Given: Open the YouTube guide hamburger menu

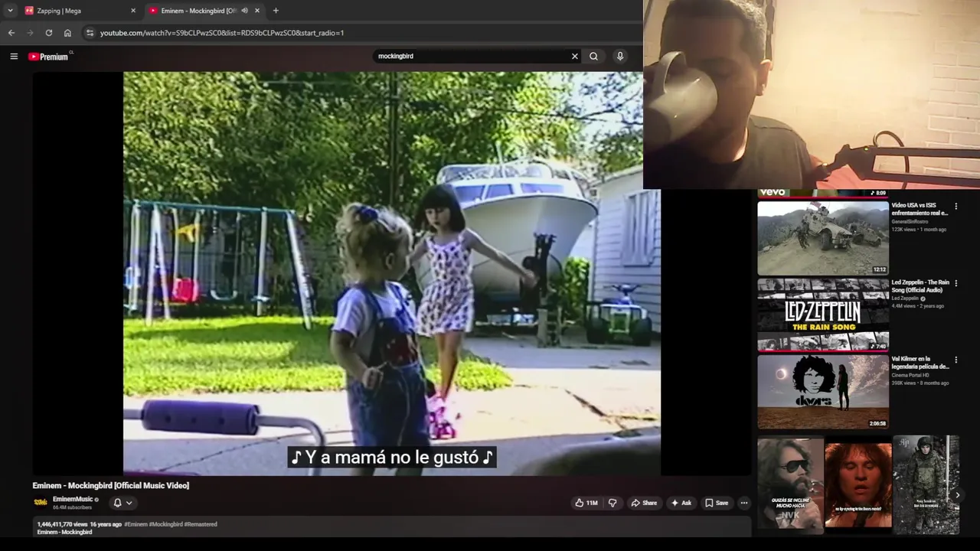Looking at the screenshot, I should point(14,56).
